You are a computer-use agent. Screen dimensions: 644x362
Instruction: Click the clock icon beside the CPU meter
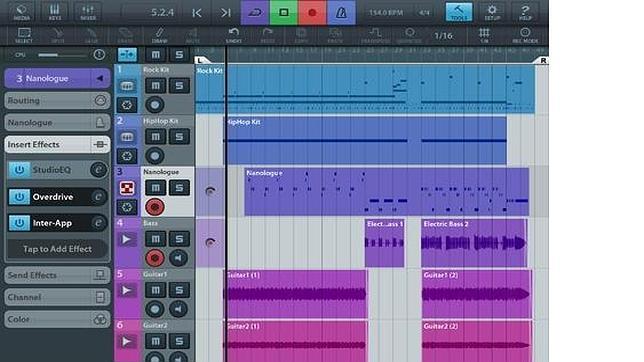coord(99,55)
